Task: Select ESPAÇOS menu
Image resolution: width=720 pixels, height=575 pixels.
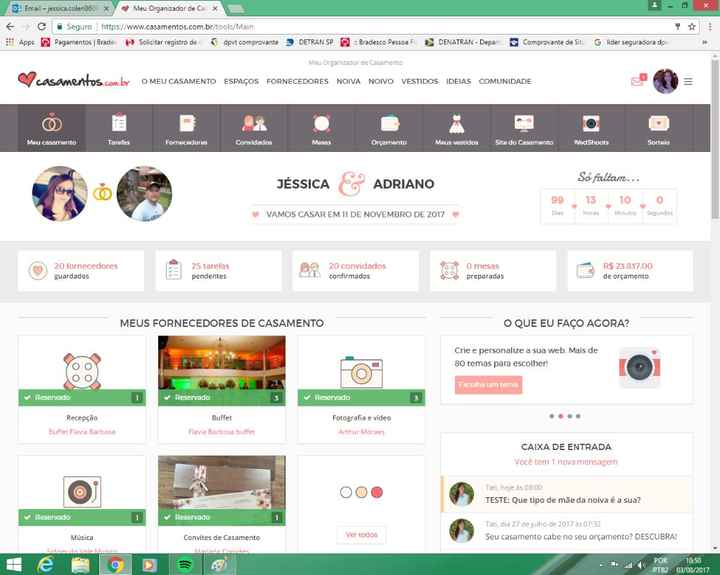Action: [241, 81]
